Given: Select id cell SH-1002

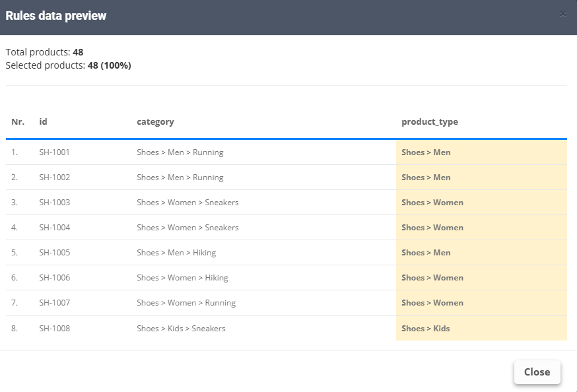Looking at the screenshot, I should click(x=54, y=178).
